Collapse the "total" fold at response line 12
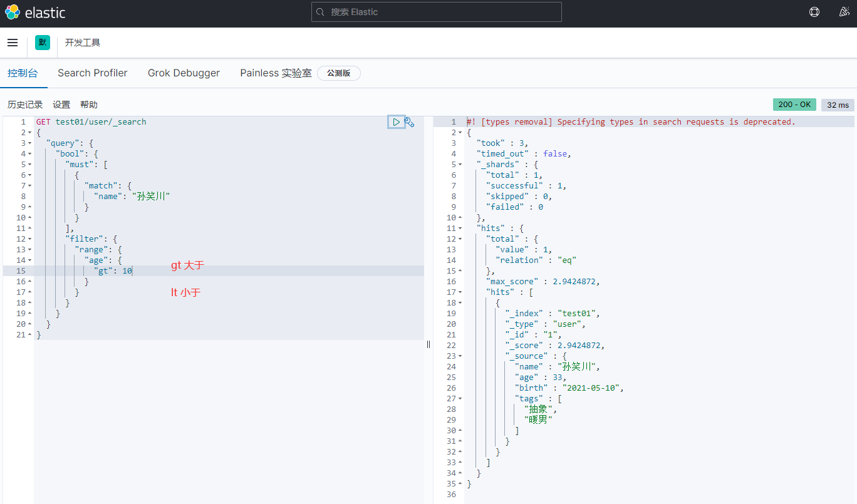Screen dimensions: 857x504 tap(460, 239)
